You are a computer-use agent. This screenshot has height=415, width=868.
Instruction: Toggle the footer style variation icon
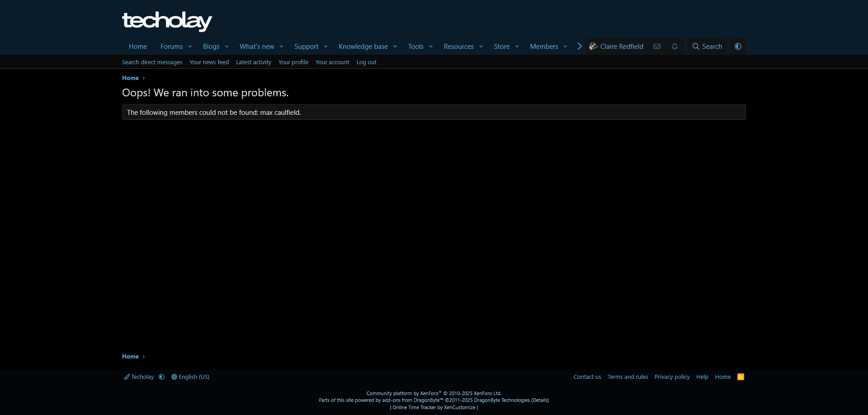coord(162,377)
